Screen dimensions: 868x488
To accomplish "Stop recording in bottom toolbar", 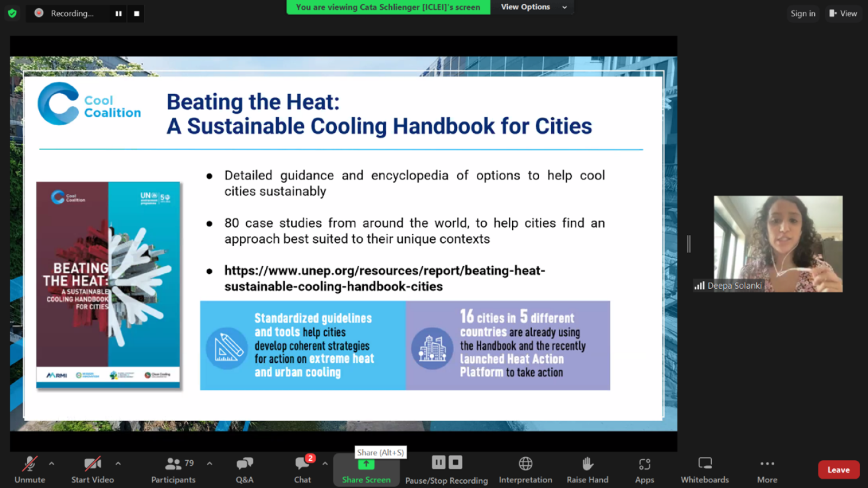I will click(456, 463).
